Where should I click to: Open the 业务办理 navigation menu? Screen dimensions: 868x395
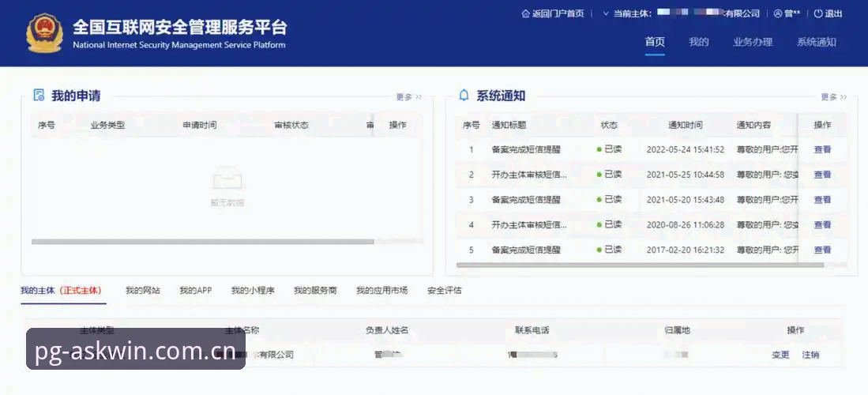pos(753,42)
